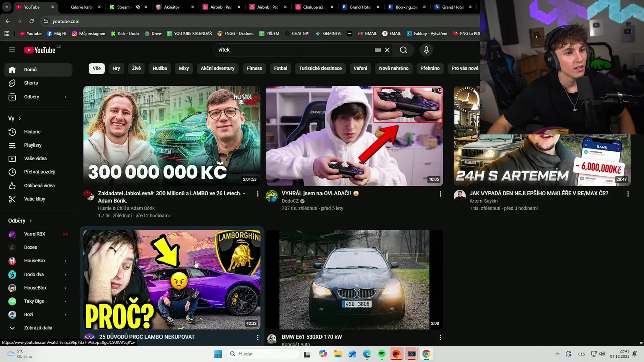Play the 300 000 000 KČ video thumbnail
Image resolution: width=644 pixels, height=362 pixels.
[x=172, y=136]
